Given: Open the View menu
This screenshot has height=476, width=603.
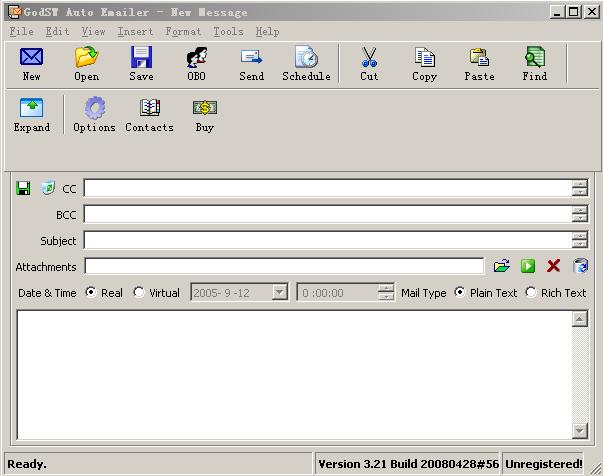Looking at the screenshot, I should [93, 32].
